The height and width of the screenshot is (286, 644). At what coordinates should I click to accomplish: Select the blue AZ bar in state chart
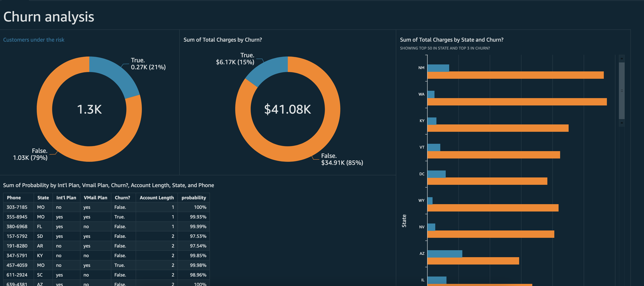(x=445, y=254)
